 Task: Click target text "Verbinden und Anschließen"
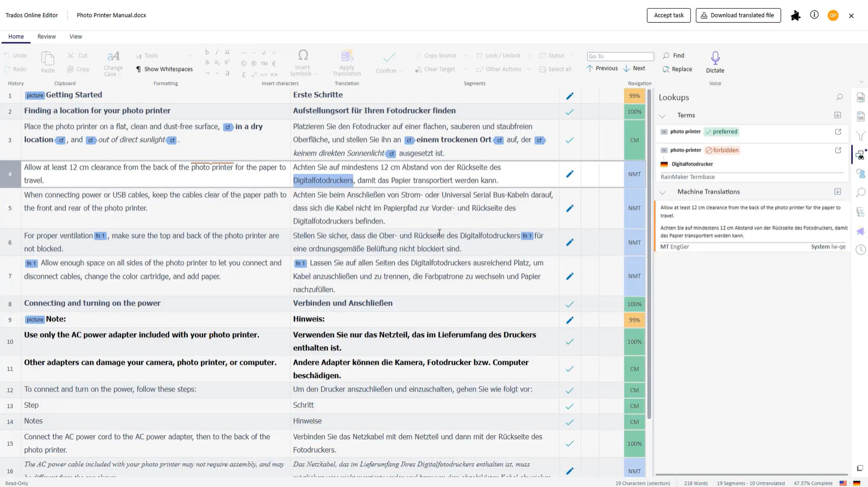[343, 303]
